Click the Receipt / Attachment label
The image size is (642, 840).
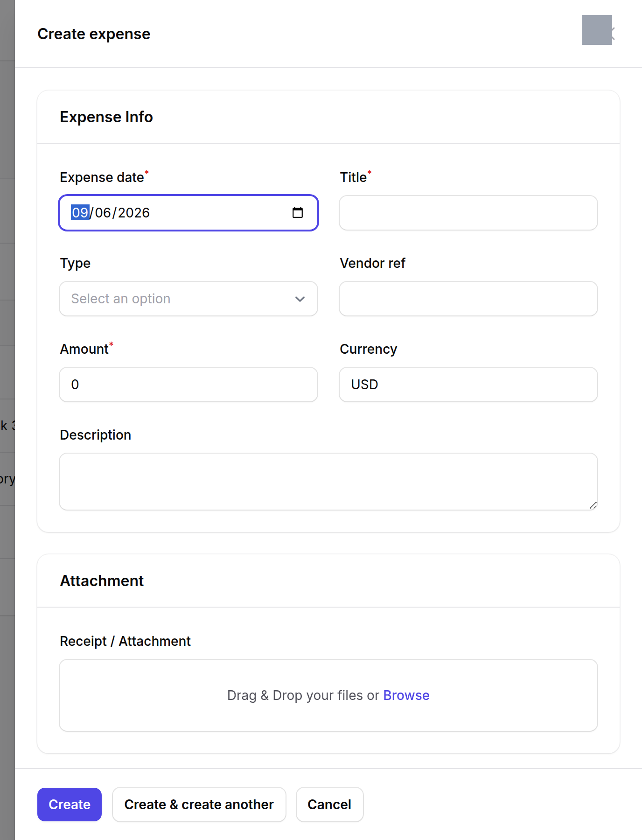pos(125,641)
